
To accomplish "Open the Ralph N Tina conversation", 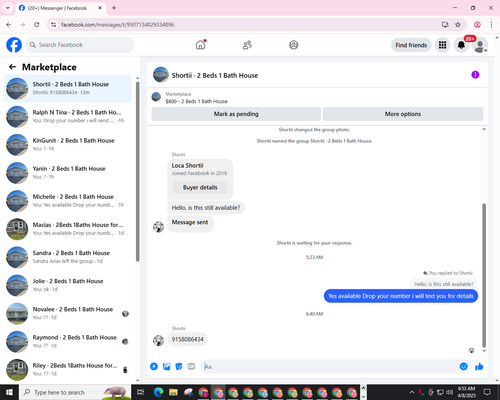I will click(67, 116).
